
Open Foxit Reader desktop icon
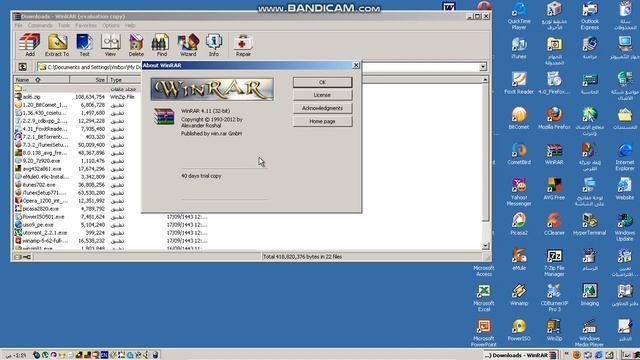[519, 83]
